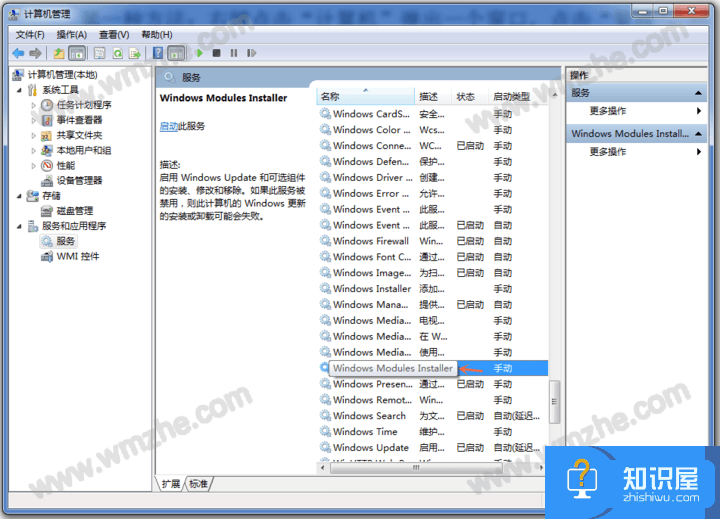This screenshot has height=519, width=720.
Task: Click the Forward arrow toolbar icon
Action: tap(35, 53)
